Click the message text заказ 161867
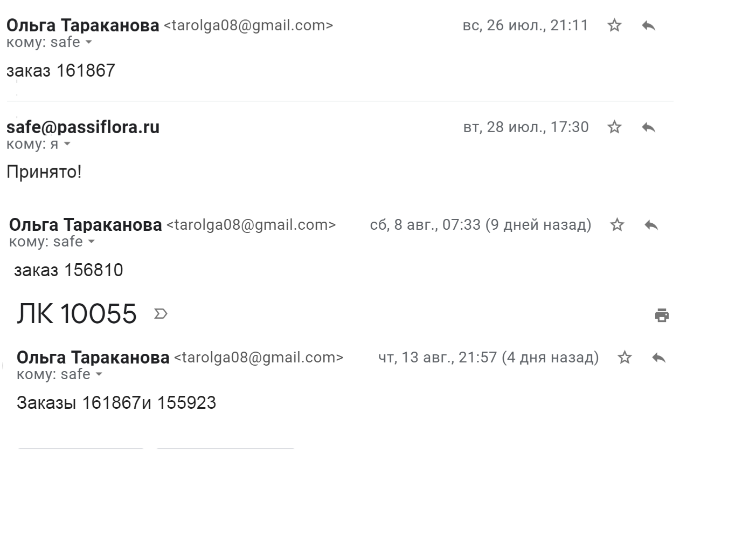This screenshot has width=756, height=535. pos(61,71)
